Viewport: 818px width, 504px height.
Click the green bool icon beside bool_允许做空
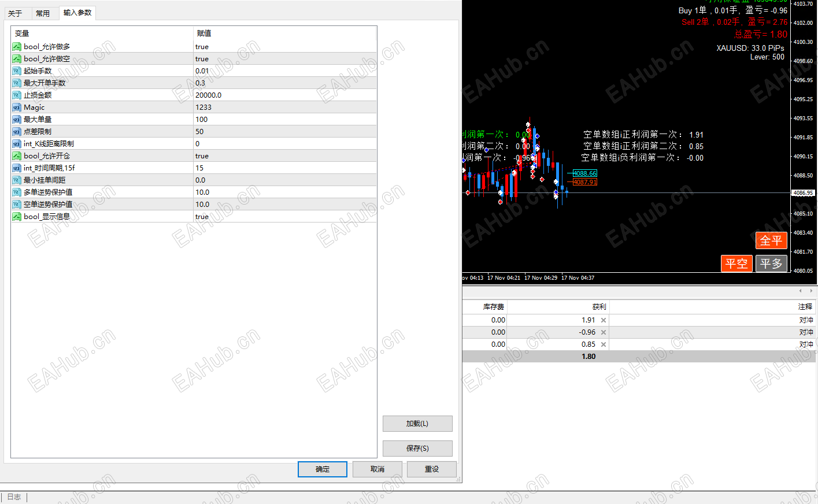point(17,59)
